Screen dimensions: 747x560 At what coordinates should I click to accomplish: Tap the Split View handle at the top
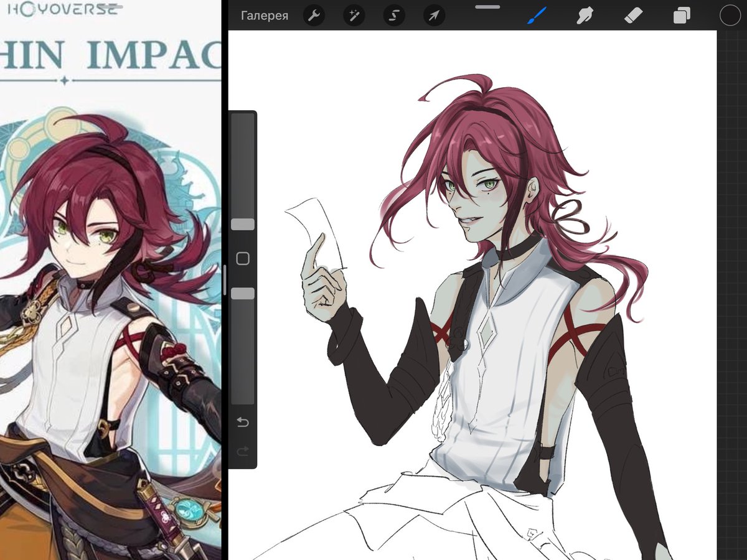coord(487,7)
